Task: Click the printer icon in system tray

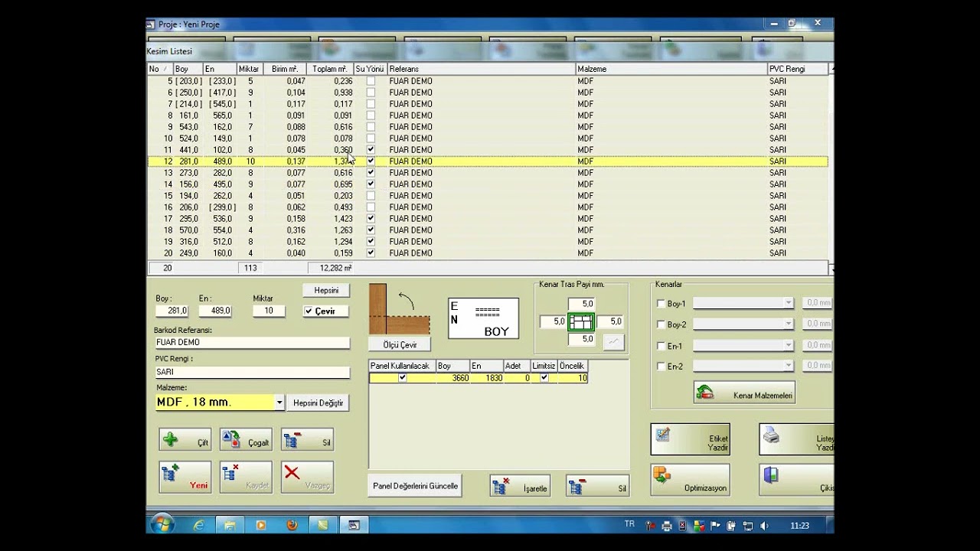Action: [667, 526]
